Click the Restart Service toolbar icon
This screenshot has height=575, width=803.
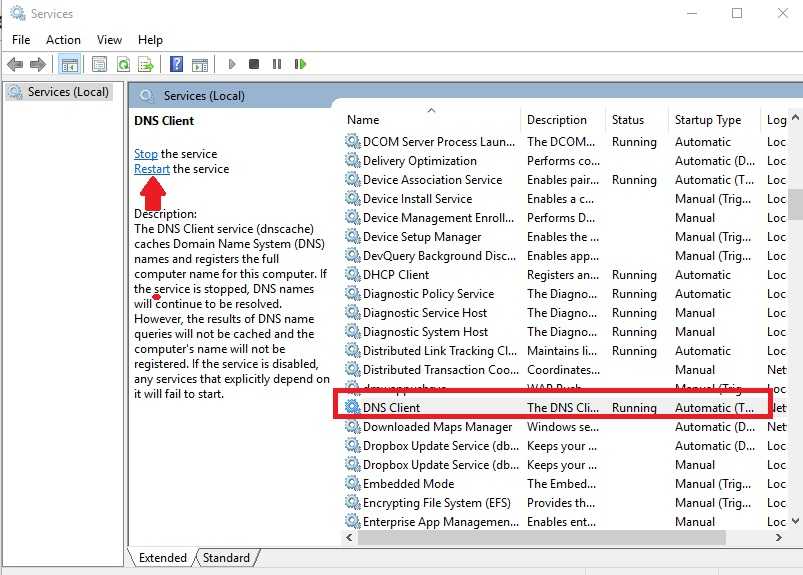pyautogui.click(x=300, y=64)
